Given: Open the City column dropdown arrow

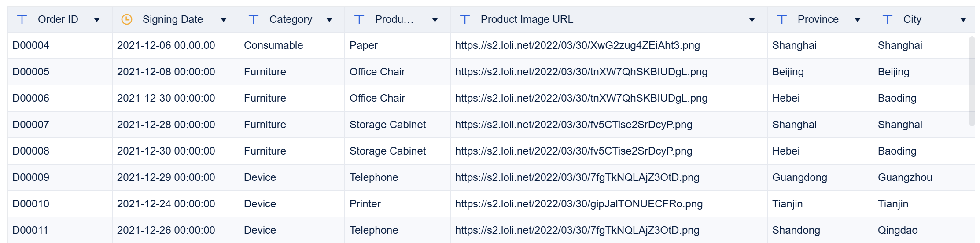Looking at the screenshot, I should [963, 20].
